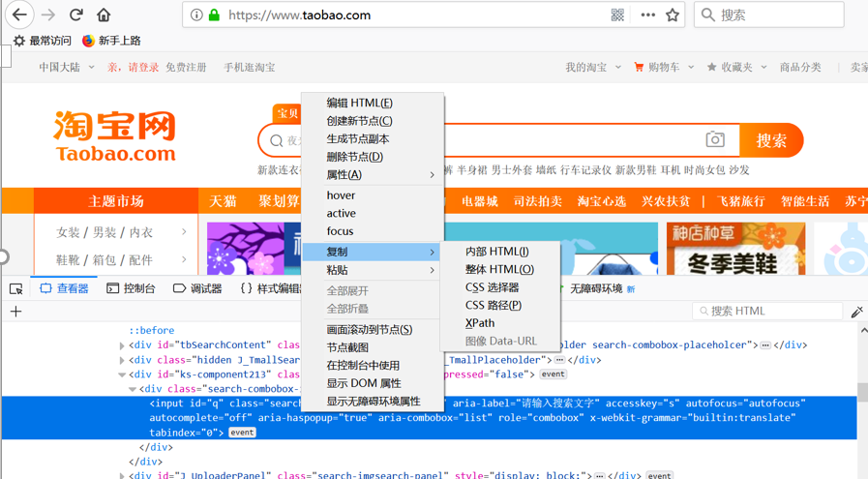Switch to the 查看器 inspector tab
Viewport: 868px width, 479px height.
coord(64,288)
